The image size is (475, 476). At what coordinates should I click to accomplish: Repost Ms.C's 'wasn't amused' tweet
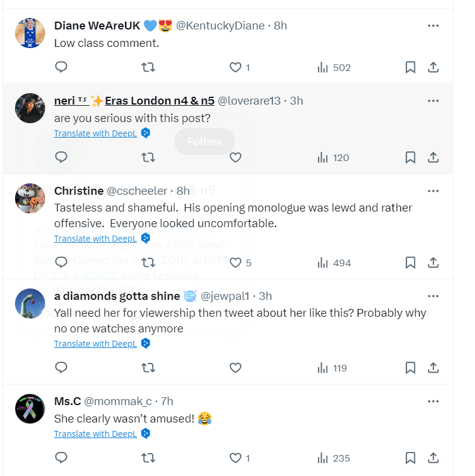(148, 458)
